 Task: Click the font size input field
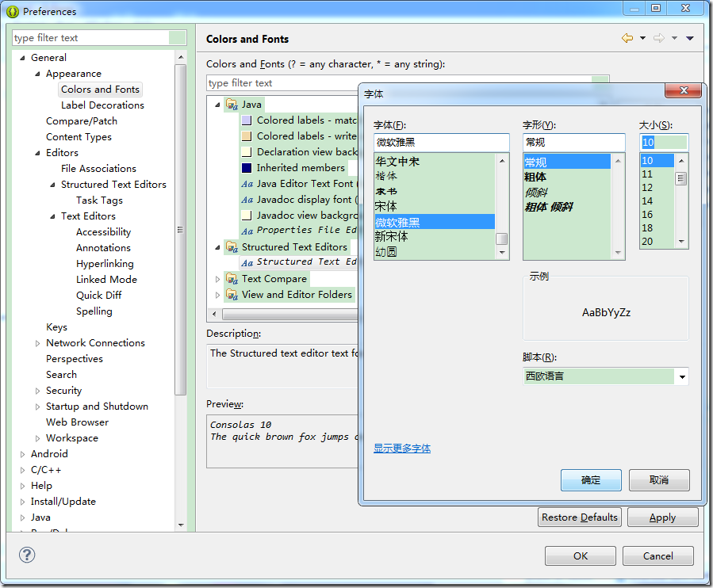[x=664, y=143]
